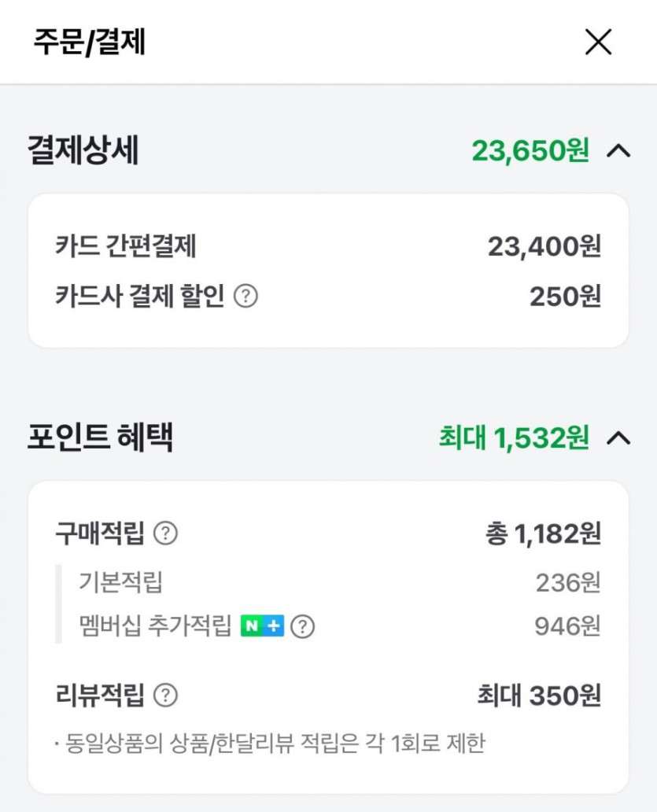Screen dimensions: 657x812
Task: Click the 23,400원 card payment amount
Action: [544, 247]
